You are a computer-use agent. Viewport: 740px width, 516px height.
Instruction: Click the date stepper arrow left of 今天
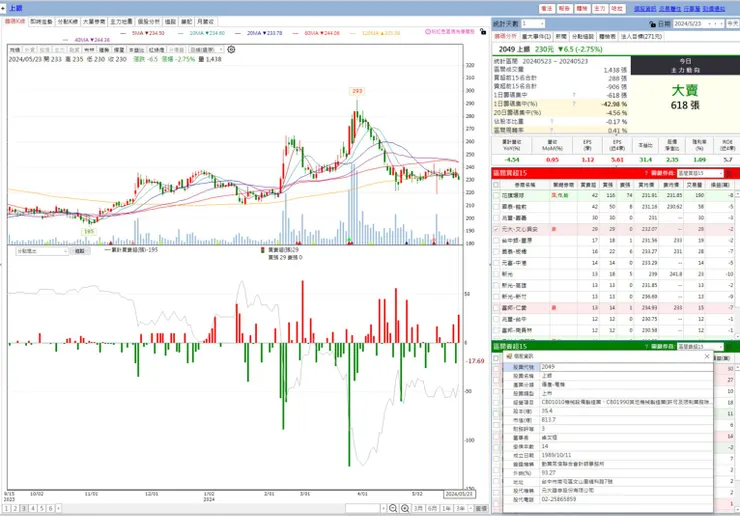[722, 24]
